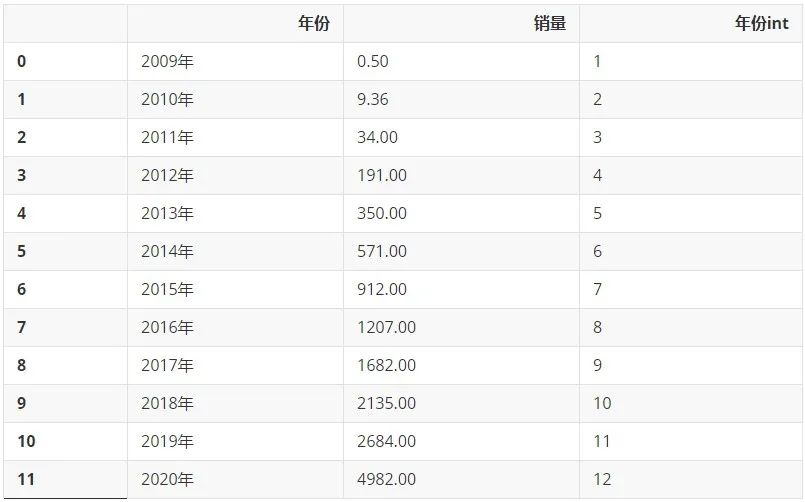Select row index 11

(26, 480)
